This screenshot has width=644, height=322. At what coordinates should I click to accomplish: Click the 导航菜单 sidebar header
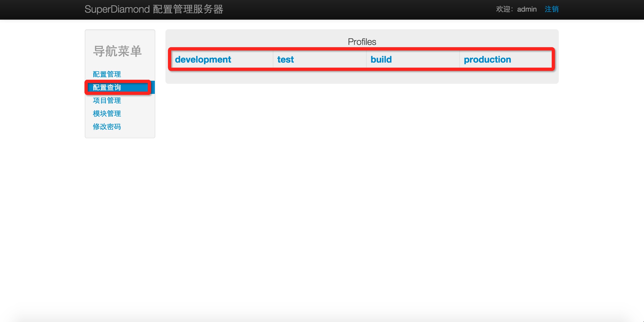(x=117, y=51)
